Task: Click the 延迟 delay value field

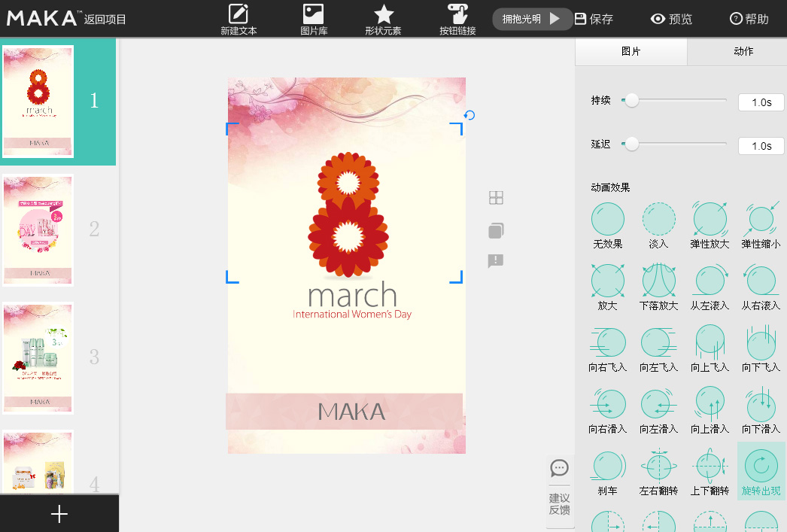Action: pyautogui.click(x=761, y=146)
